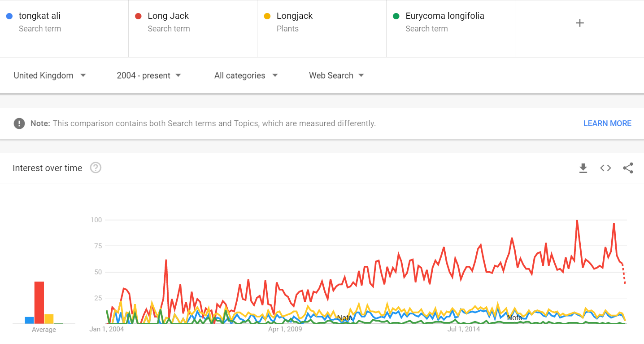The height and width of the screenshot is (344, 644).
Task: Open the 2004 - present time range dropdown
Action: click(149, 75)
